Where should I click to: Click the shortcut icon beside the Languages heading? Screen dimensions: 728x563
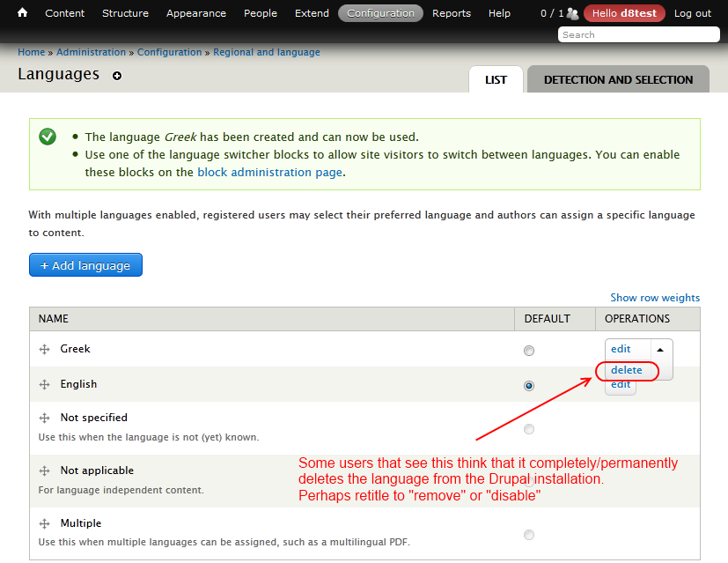point(117,76)
